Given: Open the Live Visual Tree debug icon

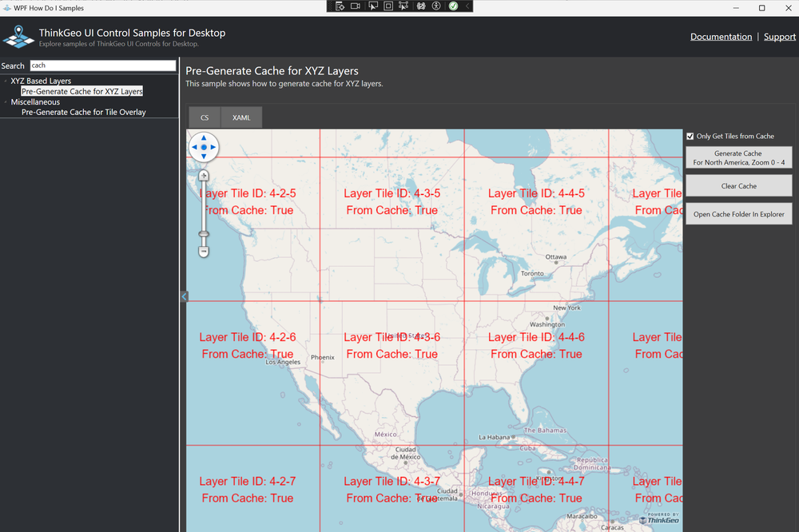Looking at the screenshot, I should (340, 6).
